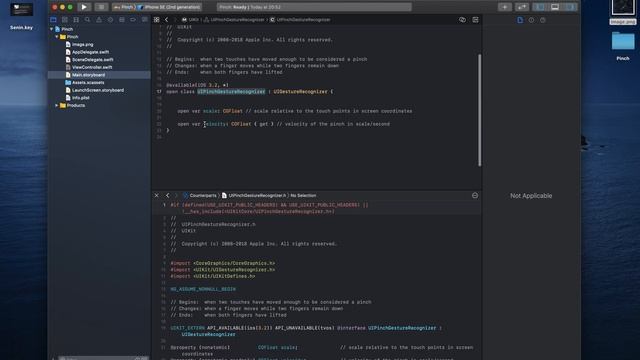Open Pinch scheme selector in toolbar
Viewport: 640px width, 360px height.
[124, 7]
